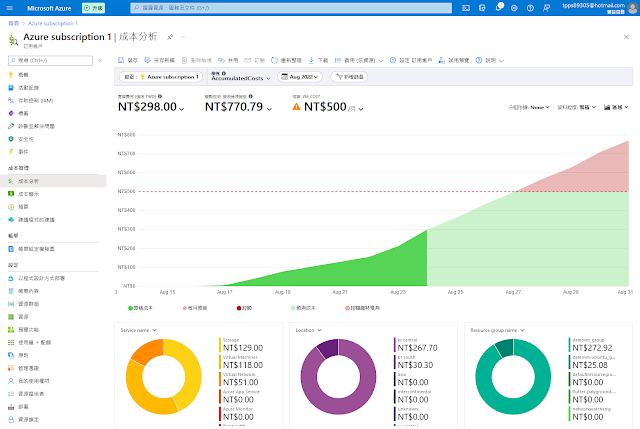
Task: Click the scope pill Azure subscription 1
Action: tap(161, 77)
